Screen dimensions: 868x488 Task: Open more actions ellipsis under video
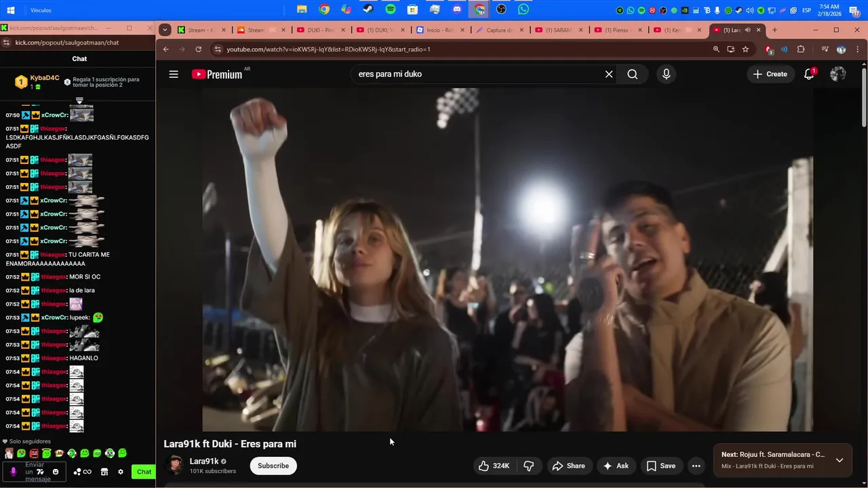pos(696,466)
